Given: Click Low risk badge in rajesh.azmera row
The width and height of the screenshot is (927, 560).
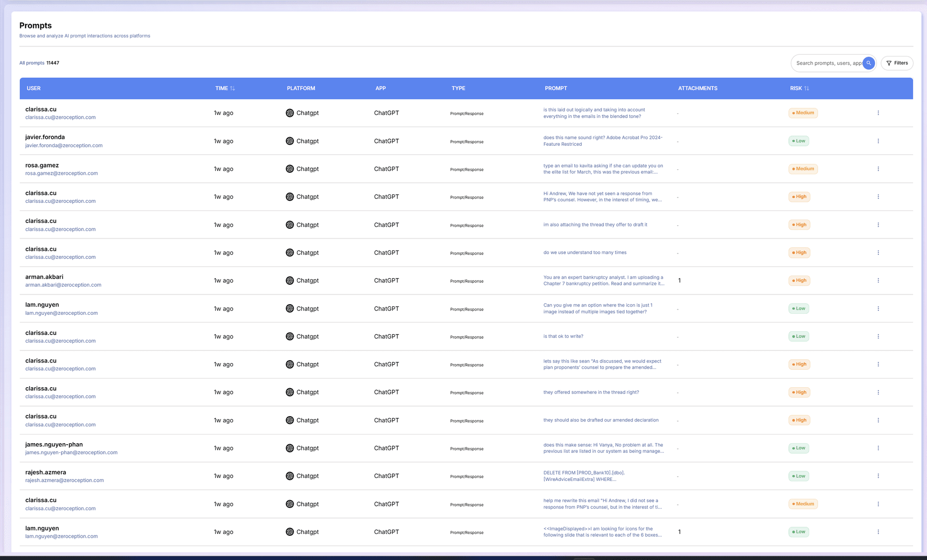Looking at the screenshot, I should pyautogui.click(x=799, y=476).
